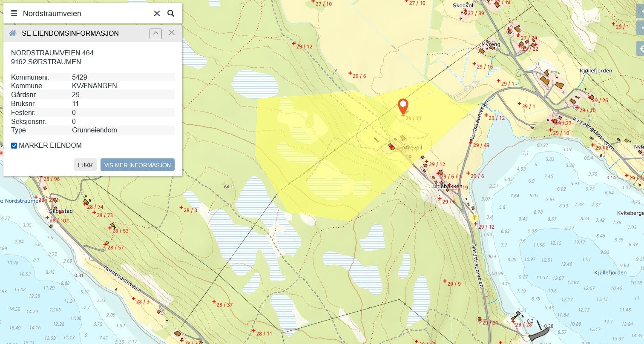The height and width of the screenshot is (344, 644).
Task: Close the property information panel
Action: click(x=172, y=32)
